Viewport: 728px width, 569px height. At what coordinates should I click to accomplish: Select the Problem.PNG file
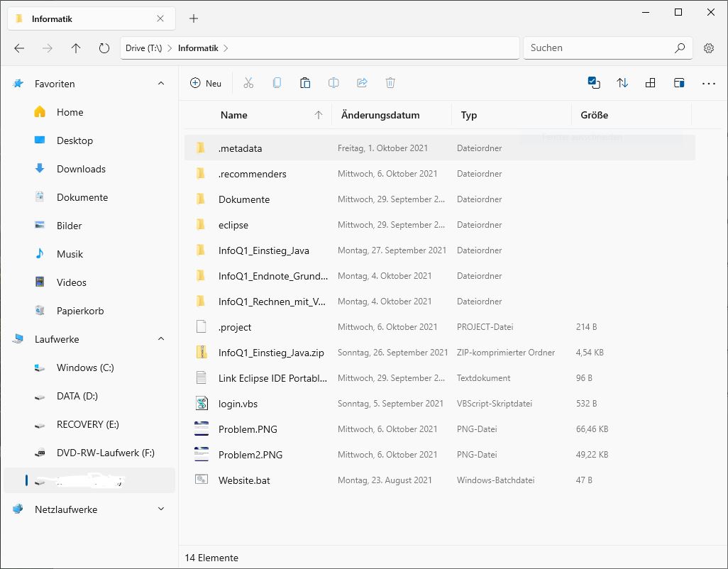[x=440, y=429]
